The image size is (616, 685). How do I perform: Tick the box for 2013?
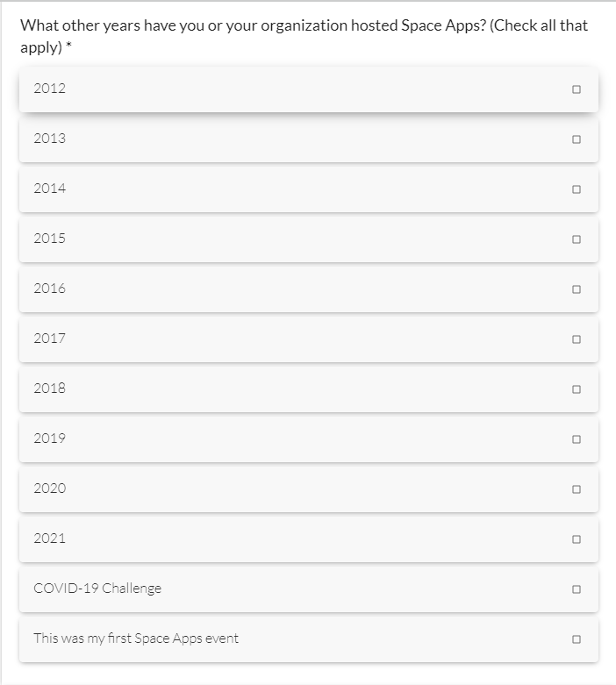[576, 139]
